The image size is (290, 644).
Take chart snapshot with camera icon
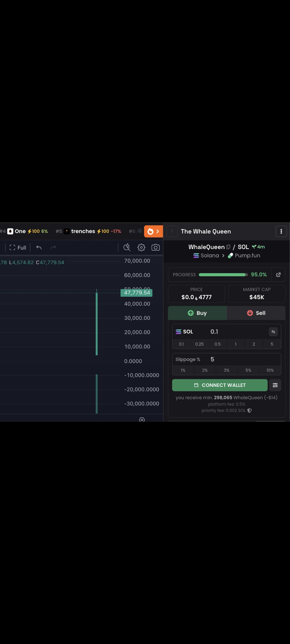156,247
